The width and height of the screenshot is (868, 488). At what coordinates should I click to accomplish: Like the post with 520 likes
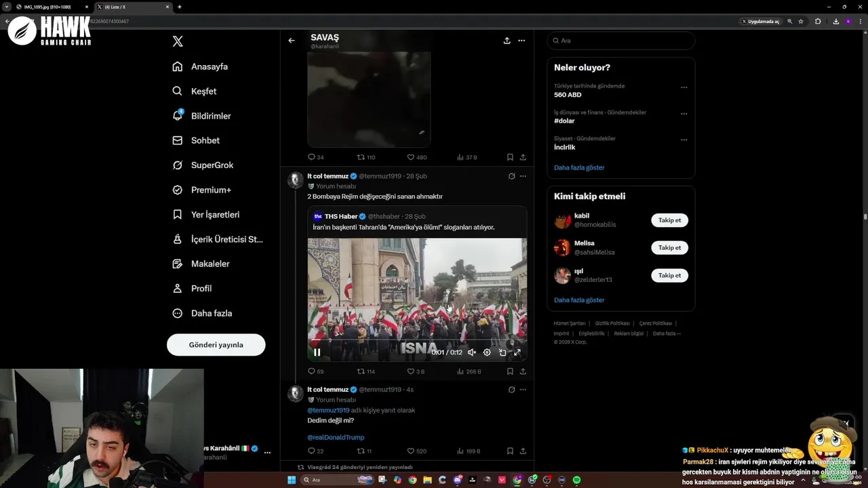pyautogui.click(x=416, y=451)
